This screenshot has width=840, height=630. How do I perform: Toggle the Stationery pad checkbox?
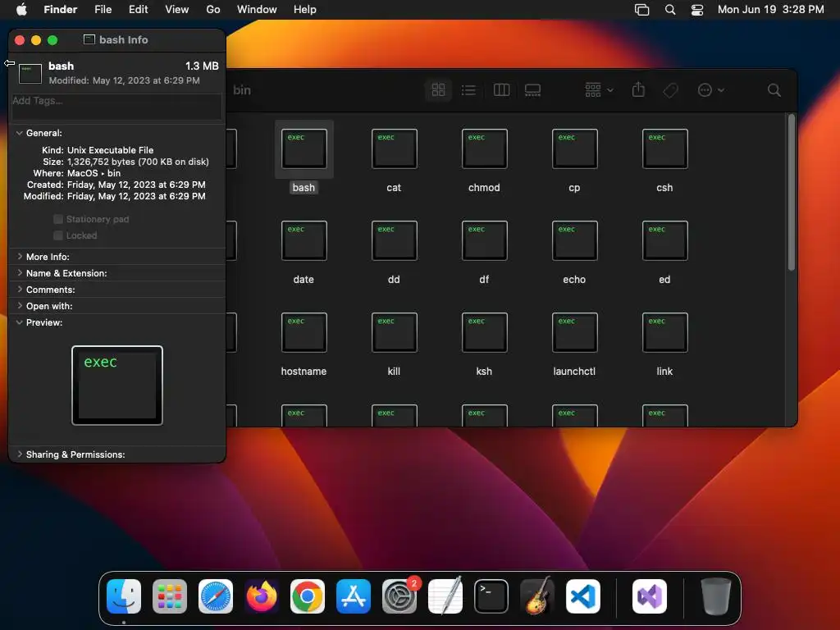(58, 219)
